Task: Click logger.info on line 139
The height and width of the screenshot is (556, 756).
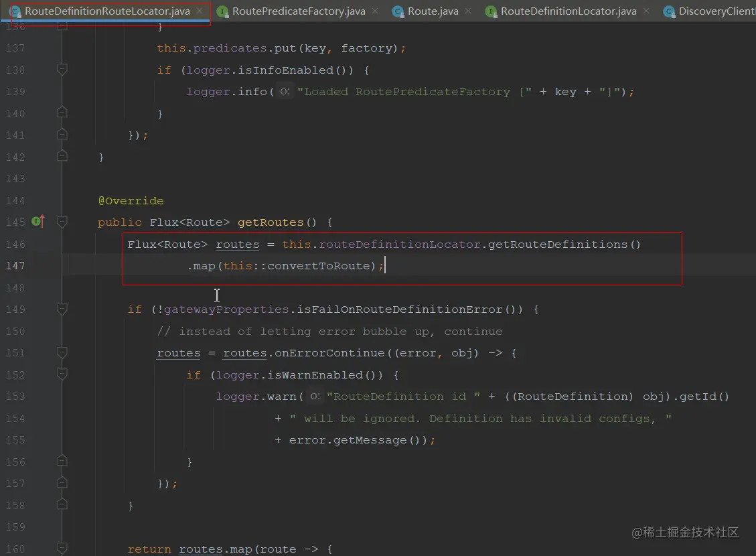Action: coord(226,92)
